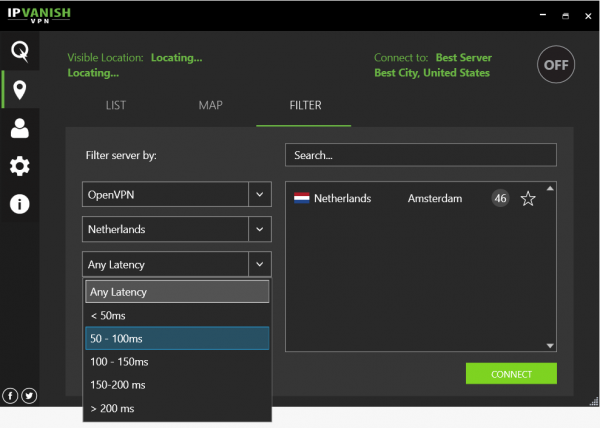Screen dimensions: 600x428
Task: Toggle the VPN OFF switch
Action: [556, 65]
